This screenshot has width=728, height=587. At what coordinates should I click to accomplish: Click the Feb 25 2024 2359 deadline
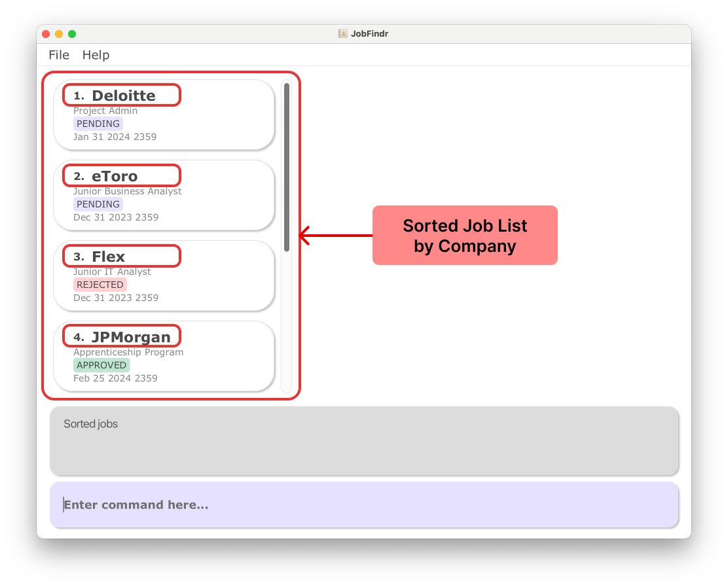click(x=115, y=378)
